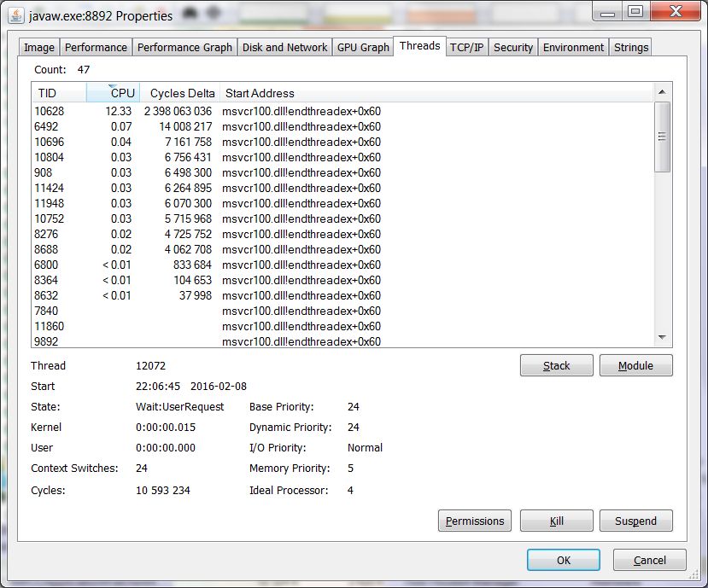The height and width of the screenshot is (588, 708).
Task: Open the Strings tab
Action: (631, 48)
